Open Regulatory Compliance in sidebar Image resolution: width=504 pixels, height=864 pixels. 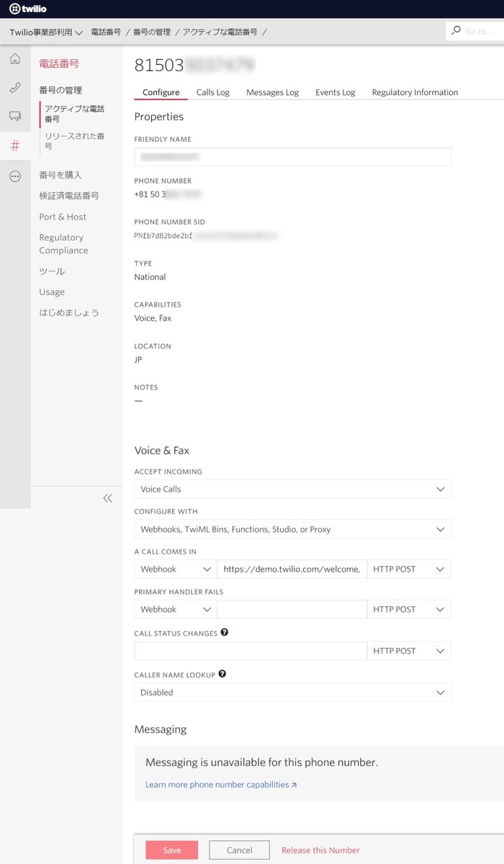click(x=63, y=244)
